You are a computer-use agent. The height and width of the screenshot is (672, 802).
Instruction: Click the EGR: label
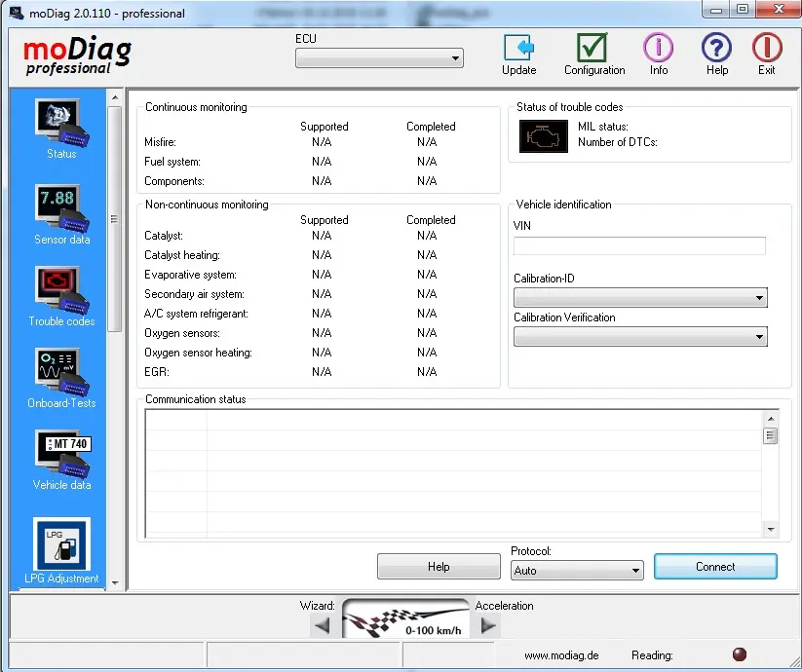[157, 371]
